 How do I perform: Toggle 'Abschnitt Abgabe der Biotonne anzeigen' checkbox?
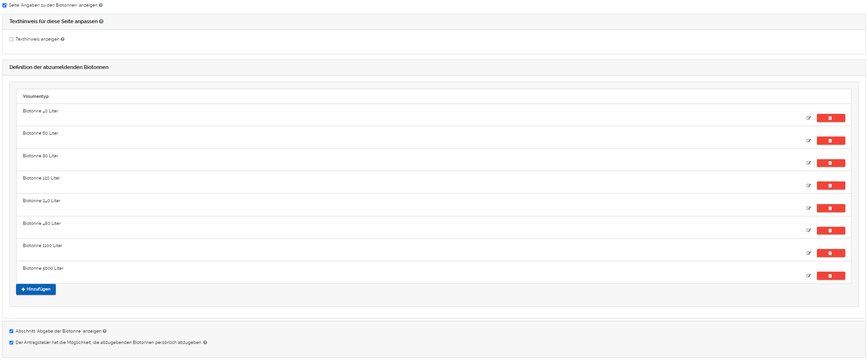[11, 331]
